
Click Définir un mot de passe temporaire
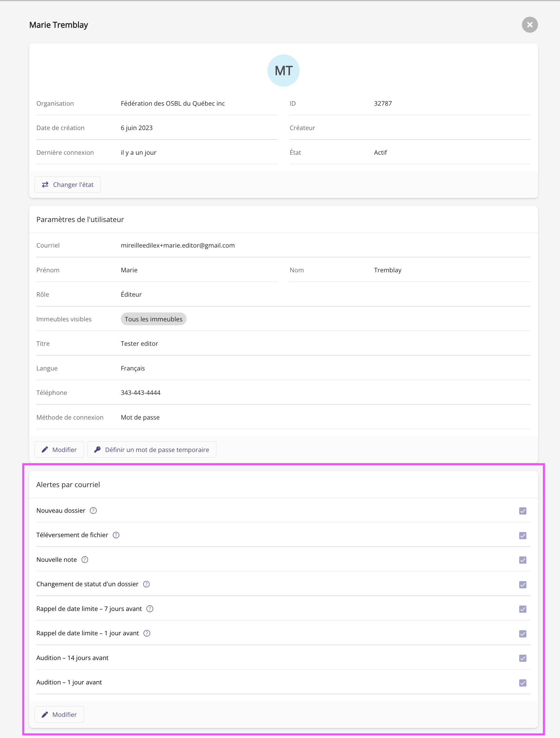coord(152,449)
